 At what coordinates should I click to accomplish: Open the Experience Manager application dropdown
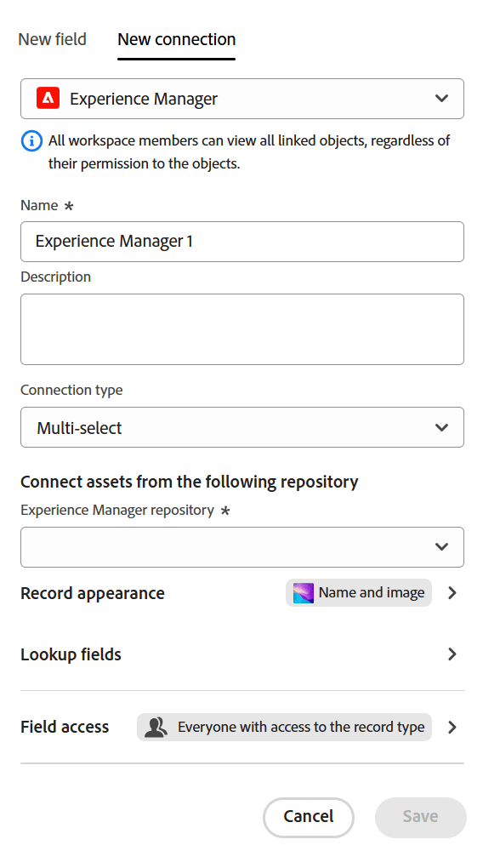pos(242,99)
